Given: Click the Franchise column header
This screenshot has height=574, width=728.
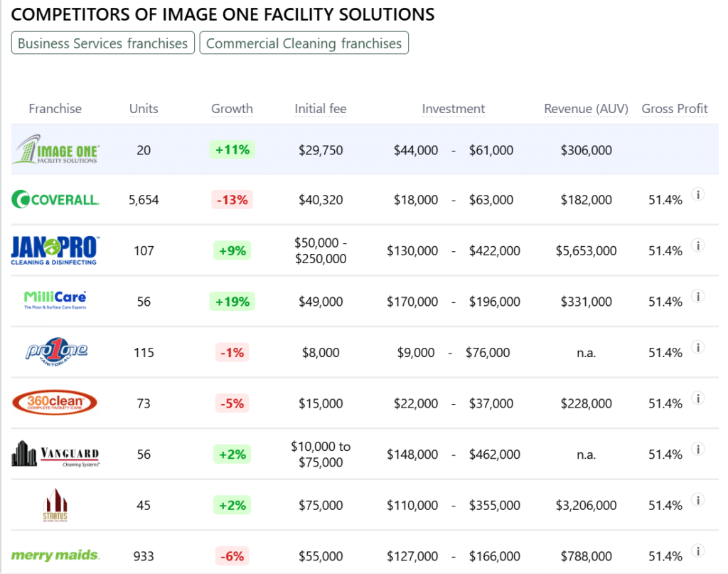Looking at the screenshot, I should click(x=55, y=109).
